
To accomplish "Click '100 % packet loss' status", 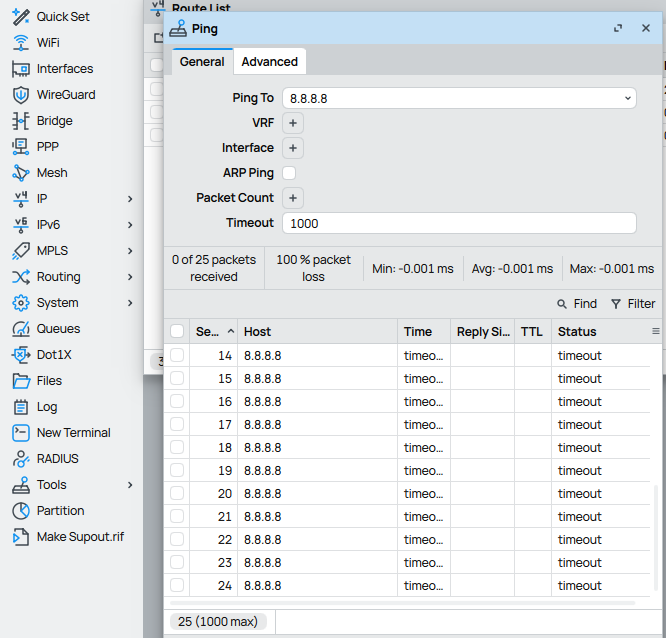I will point(313,268).
